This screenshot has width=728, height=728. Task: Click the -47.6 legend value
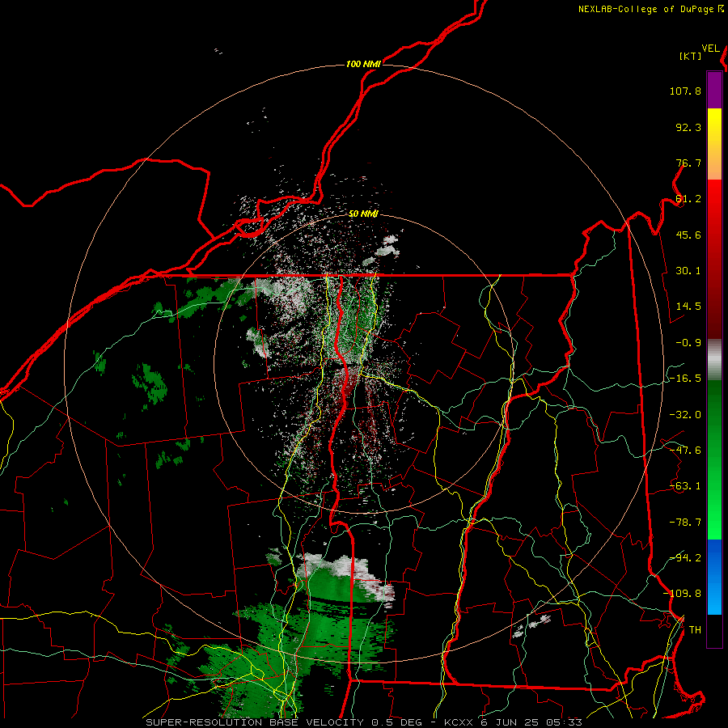pyautogui.click(x=685, y=451)
